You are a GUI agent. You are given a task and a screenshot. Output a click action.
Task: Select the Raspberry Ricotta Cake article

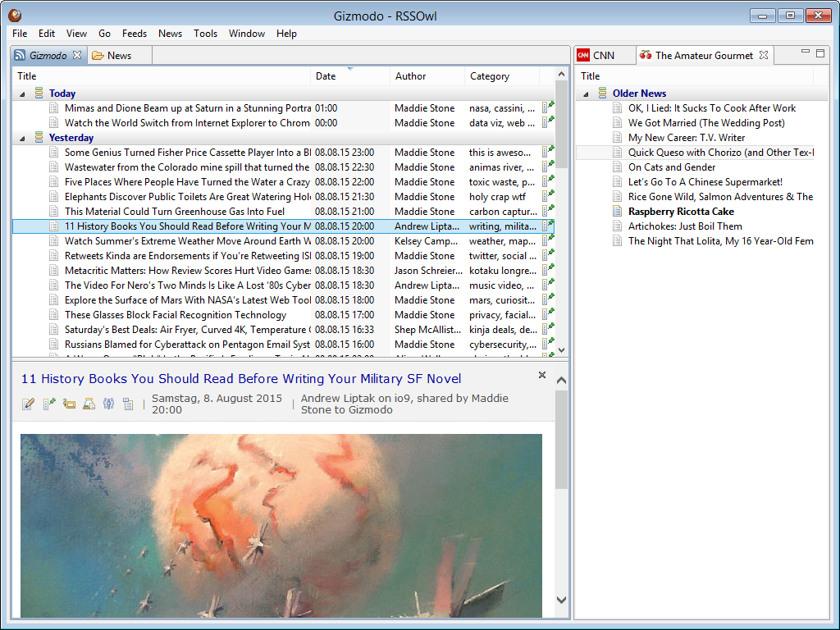pos(681,212)
